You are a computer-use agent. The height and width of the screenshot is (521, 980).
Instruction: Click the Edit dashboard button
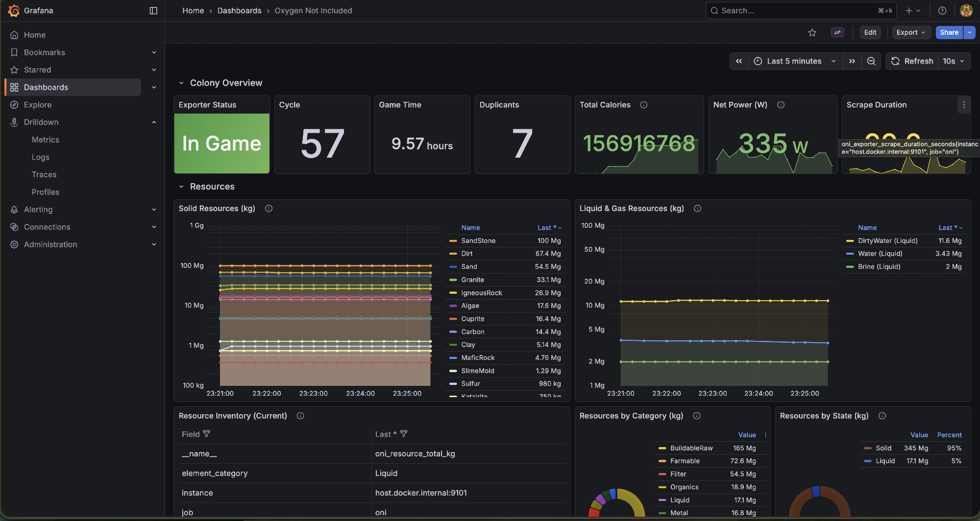coord(870,33)
